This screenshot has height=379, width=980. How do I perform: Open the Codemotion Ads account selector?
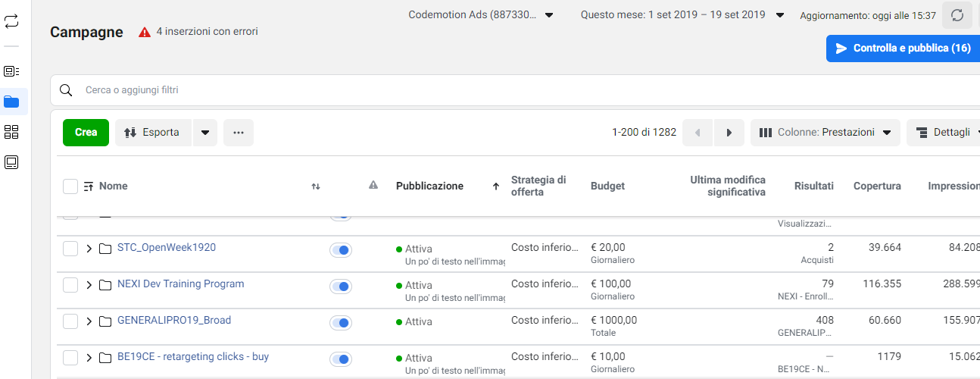[x=481, y=15]
